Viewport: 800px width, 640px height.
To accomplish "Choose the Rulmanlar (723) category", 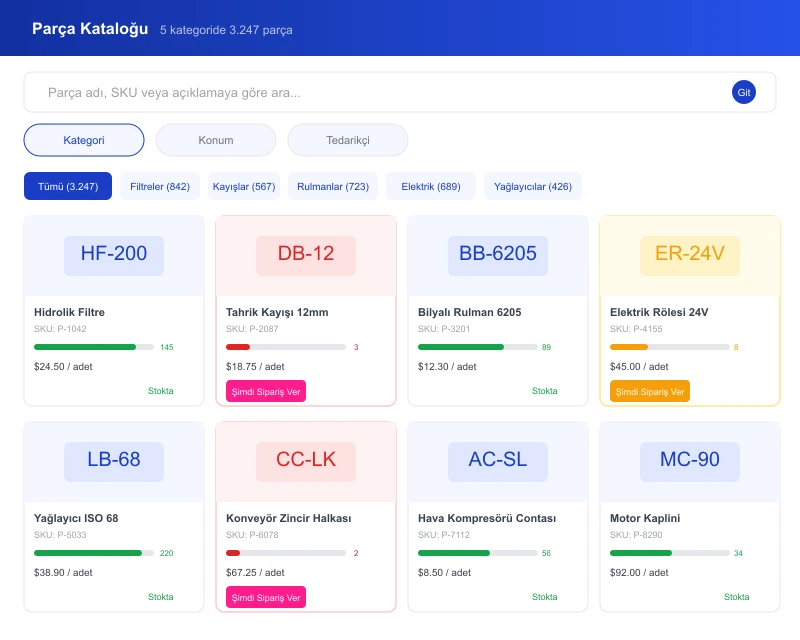I will tap(333, 186).
